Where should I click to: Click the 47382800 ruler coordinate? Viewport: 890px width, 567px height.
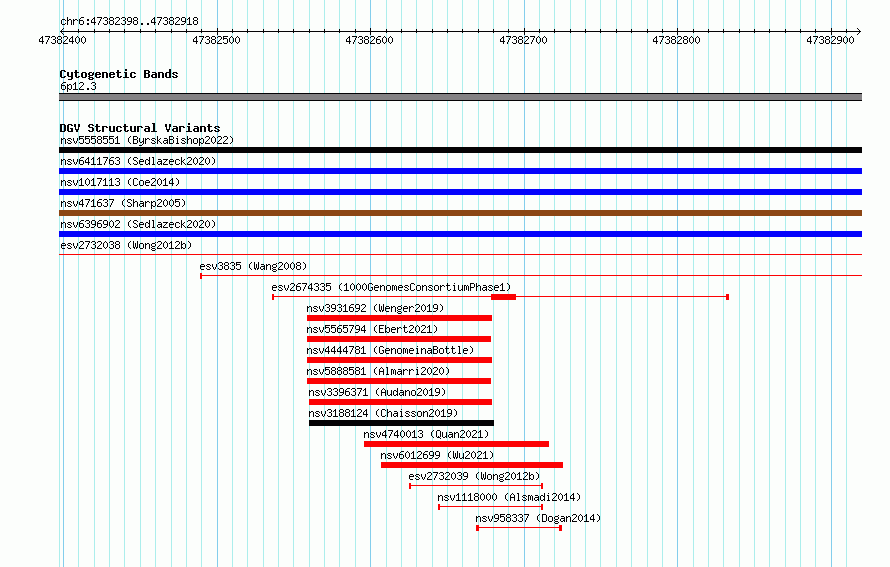click(x=677, y=40)
